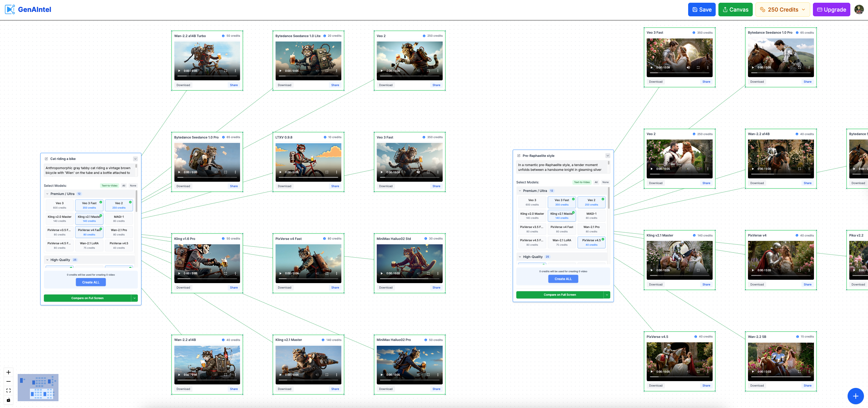Image resolution: width=868 pixels, height=408 pixels.
Task: Open fullscreen on PixVerse v4.5 knight video
Action: (698, 372)
